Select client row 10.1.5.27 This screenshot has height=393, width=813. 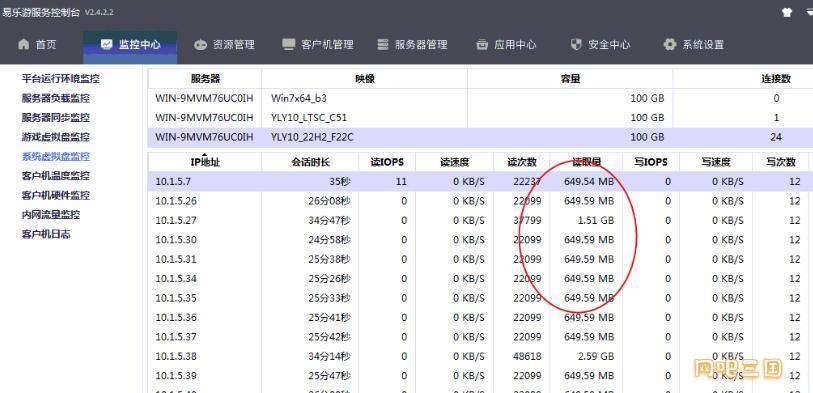click(481, 220)
